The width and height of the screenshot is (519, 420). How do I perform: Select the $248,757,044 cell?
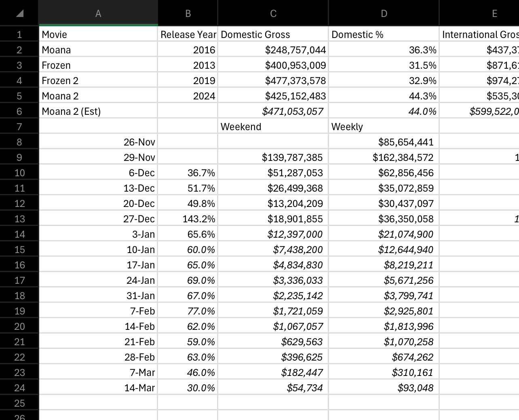pos(273,50)
